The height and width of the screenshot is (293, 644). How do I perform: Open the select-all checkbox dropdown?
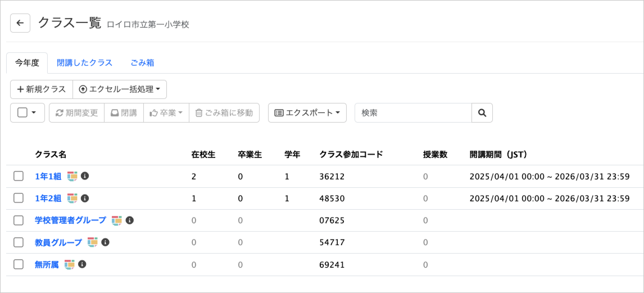(x=34, y=113)
